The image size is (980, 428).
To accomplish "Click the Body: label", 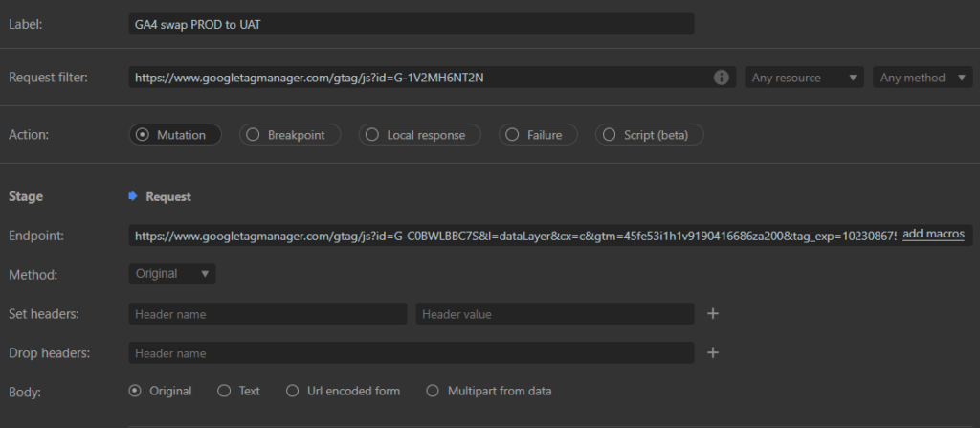I will tap(24, 392).
